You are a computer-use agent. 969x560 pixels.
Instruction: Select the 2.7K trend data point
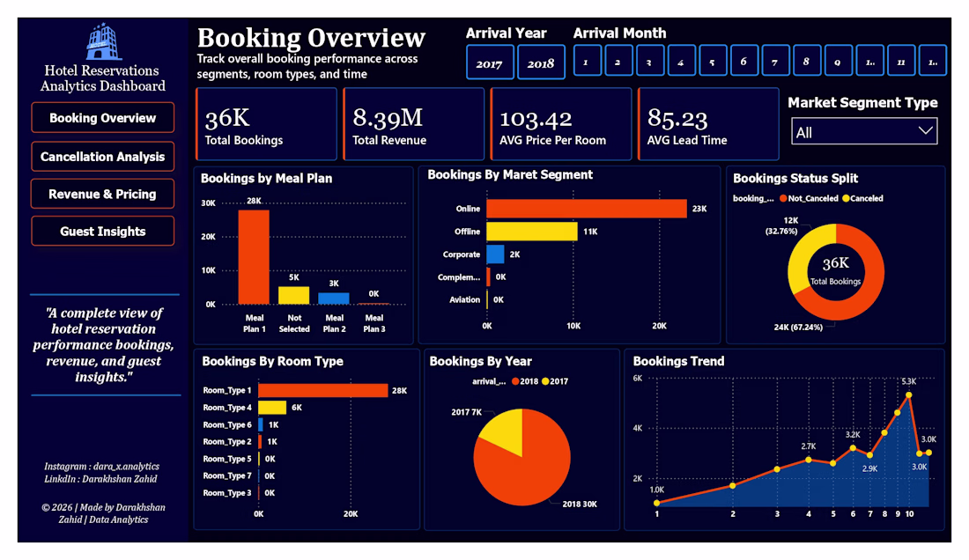(x=809, y=460)
